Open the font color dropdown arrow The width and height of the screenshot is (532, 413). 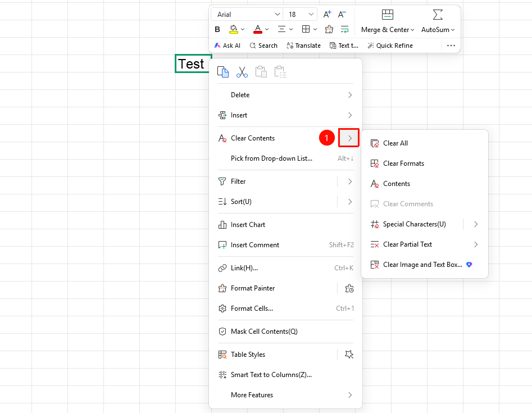[x=267, y=30]
